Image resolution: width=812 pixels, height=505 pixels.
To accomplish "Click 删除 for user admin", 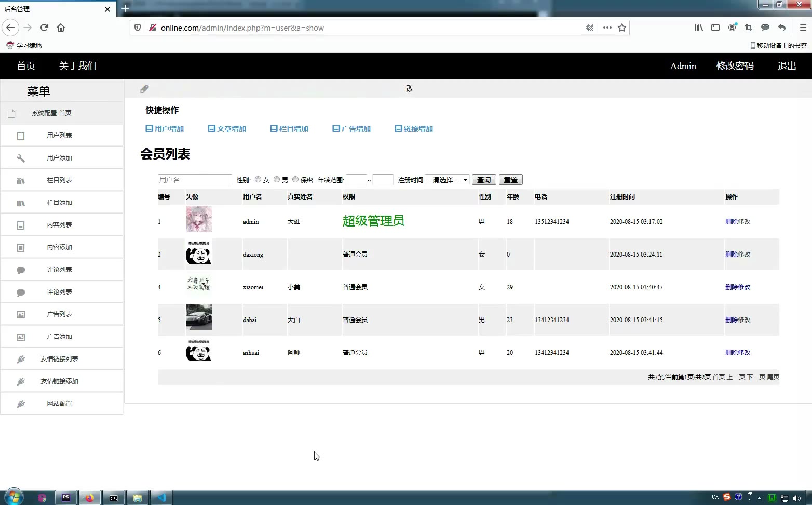I will click(x=732, y=221).
